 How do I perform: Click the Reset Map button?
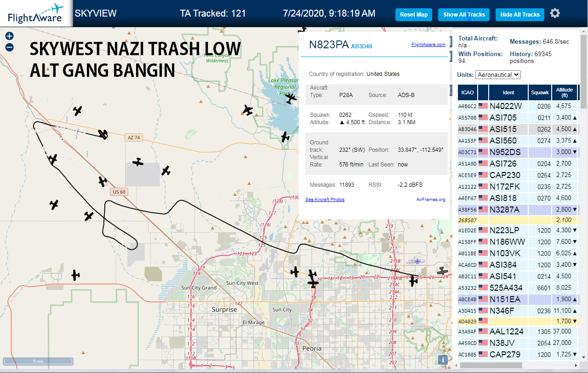pos(414,15)
